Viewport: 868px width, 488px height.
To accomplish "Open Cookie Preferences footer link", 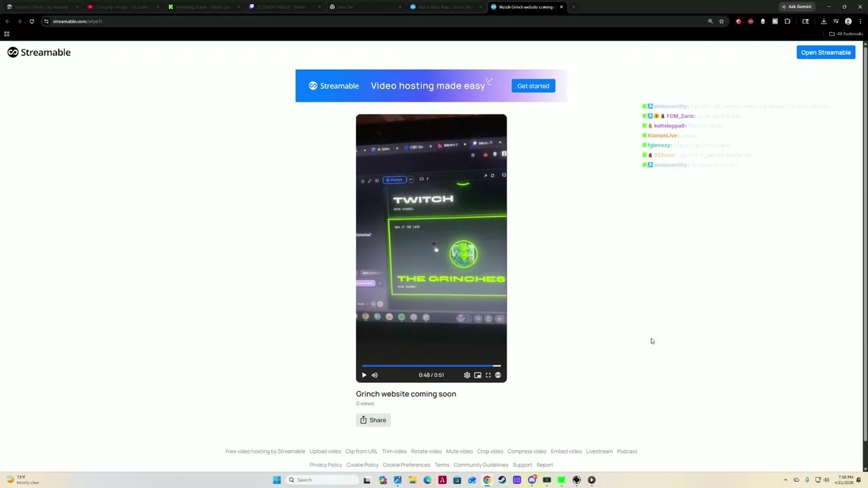I will point(406,465).
